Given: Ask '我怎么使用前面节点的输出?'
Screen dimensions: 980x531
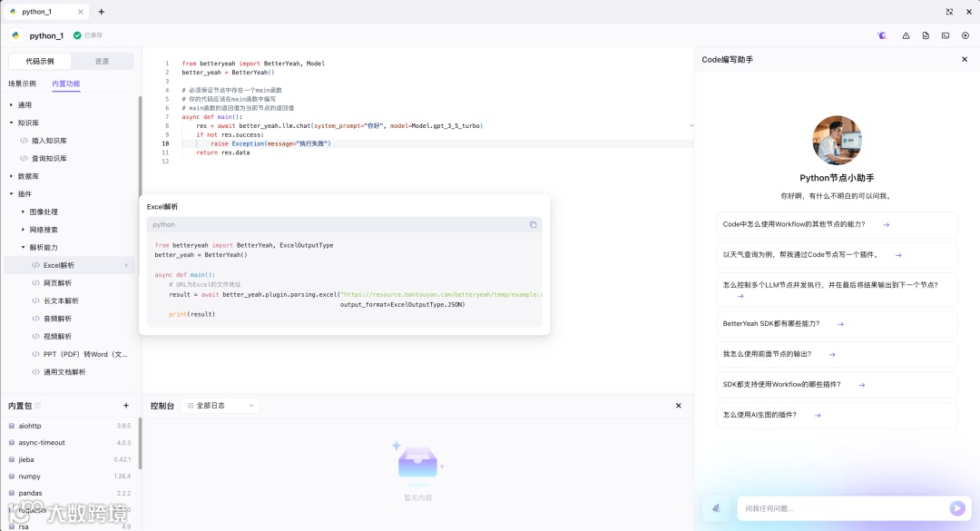Looking at the screenshot, I should (837, 355).
